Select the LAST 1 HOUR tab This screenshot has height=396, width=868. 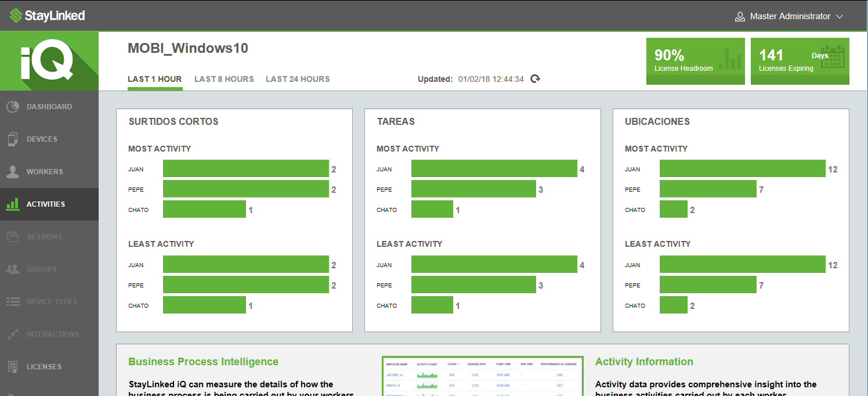[155, 79]
